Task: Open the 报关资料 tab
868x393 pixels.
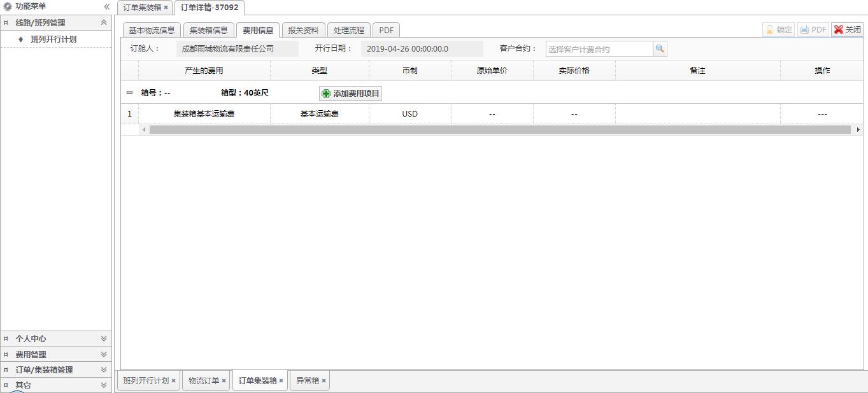Action: (303, 30)
